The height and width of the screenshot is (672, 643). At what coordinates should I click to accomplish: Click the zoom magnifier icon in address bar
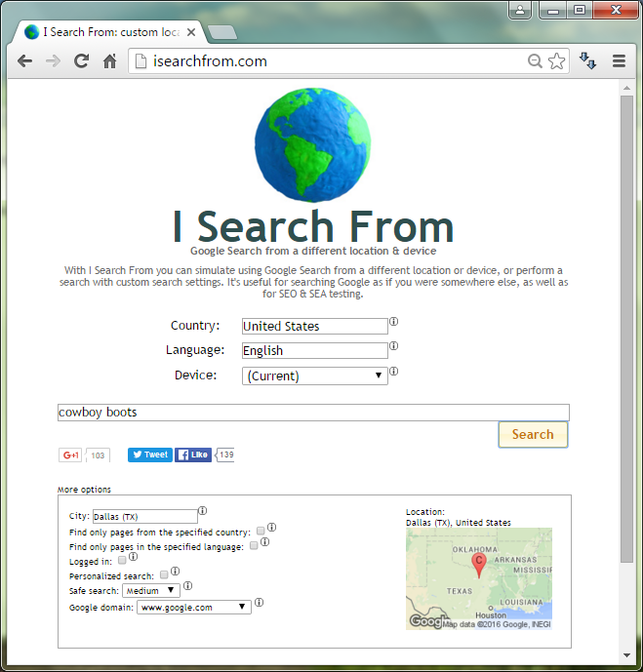(535, 60)
